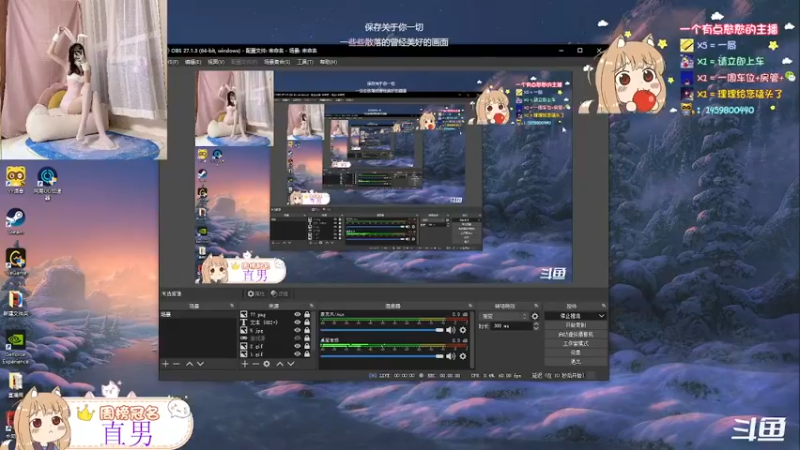Click the OBS preview canvas webcam thumbnail
Viewport: 800px width, 450px height.
(235, 108)
